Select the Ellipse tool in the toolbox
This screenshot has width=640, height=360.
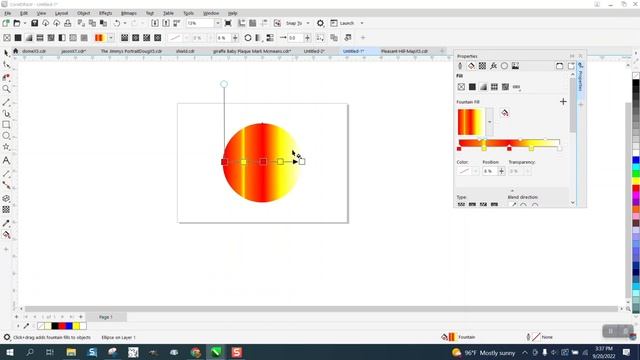point(6,136)
